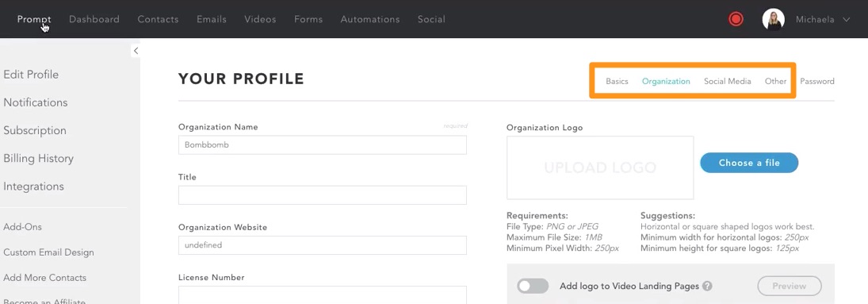
Task: Open Videos in the top navigation
Action: coord(260,19)
